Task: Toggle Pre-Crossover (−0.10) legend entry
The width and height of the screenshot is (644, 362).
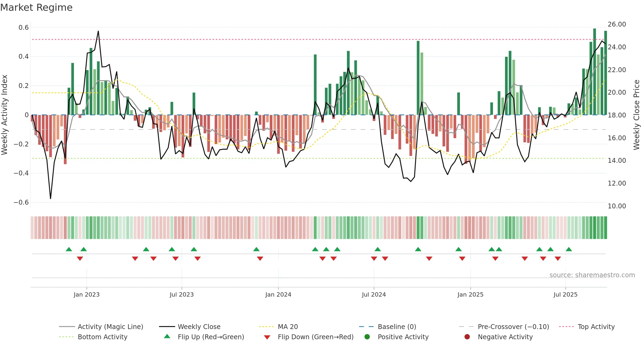Action: coord(504,327)
